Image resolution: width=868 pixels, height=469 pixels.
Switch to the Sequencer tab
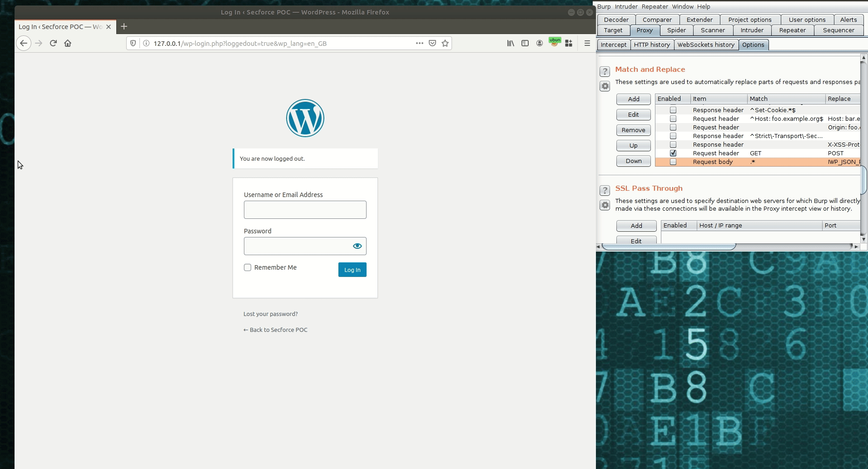838,30
